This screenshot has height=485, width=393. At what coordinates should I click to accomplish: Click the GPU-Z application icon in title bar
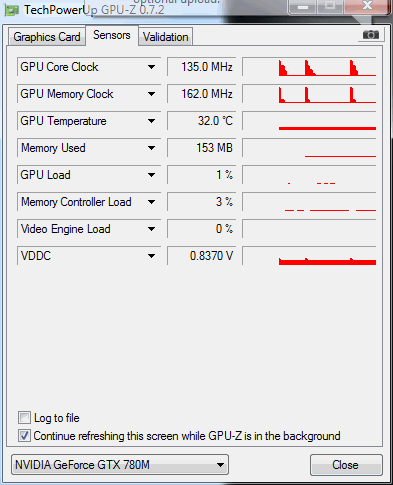pos(11,11)
